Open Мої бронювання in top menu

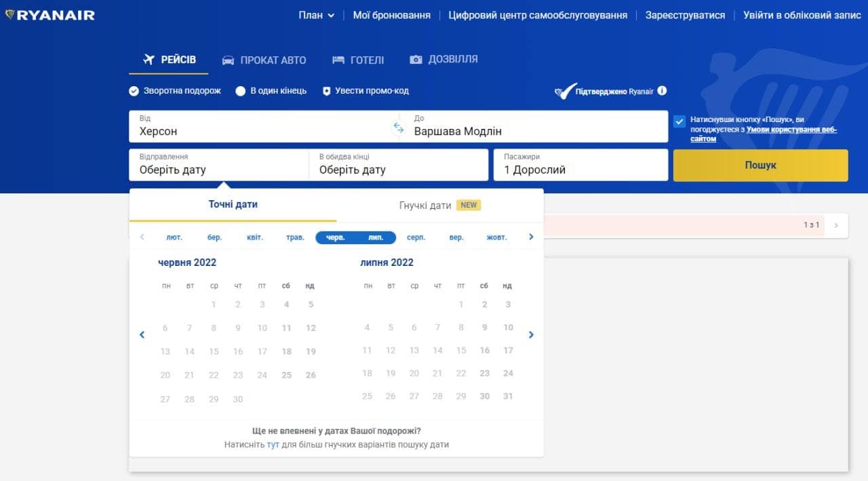click(x=391, y=15)
